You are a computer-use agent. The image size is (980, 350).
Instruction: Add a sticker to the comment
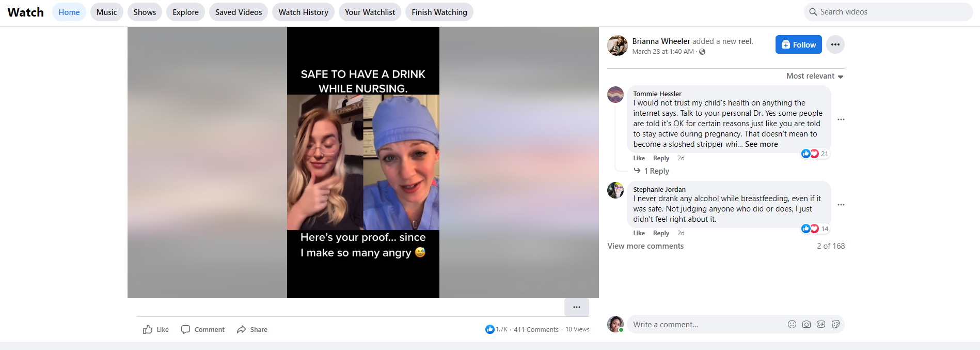click(835, 324)
